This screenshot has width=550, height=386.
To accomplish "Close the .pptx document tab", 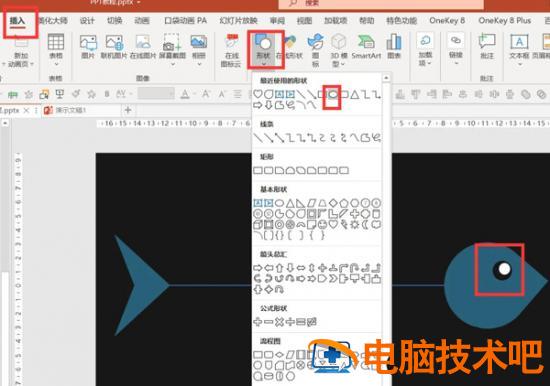I will [26, 111].
